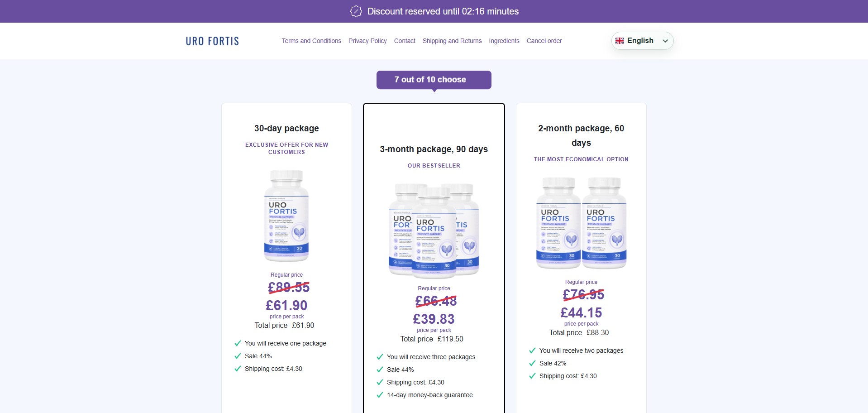Screen dimensions: 868x413
Task: Click the '7 out of 10 choose' badge
Action: pyautogui.click(x=434, y=80)
